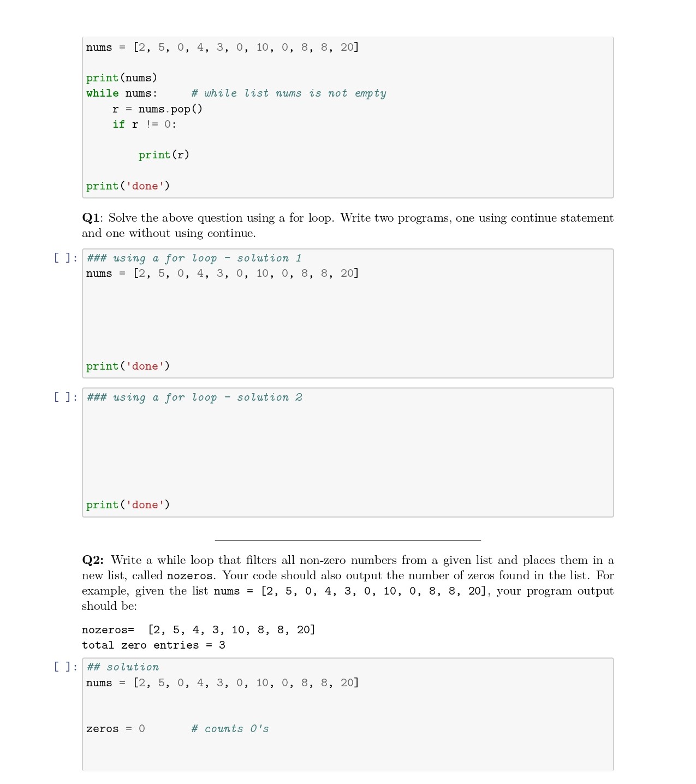Click the 'using a for loop - solution 2' comment
The height and width of the screenshot is (784, 696).
click(194, 397)
